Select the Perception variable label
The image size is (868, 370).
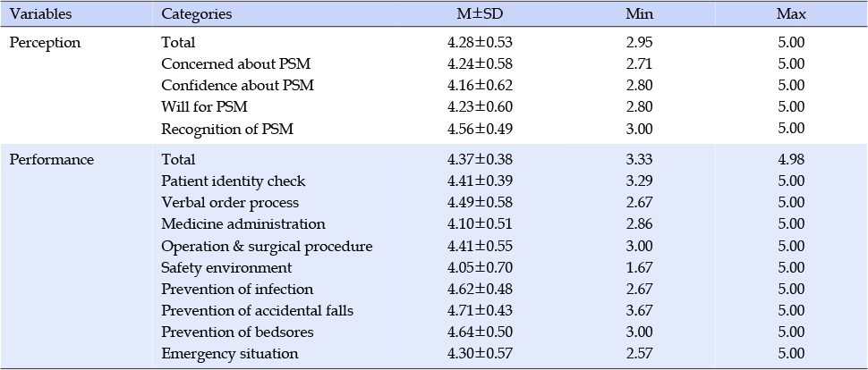click(x=46, y=43)
